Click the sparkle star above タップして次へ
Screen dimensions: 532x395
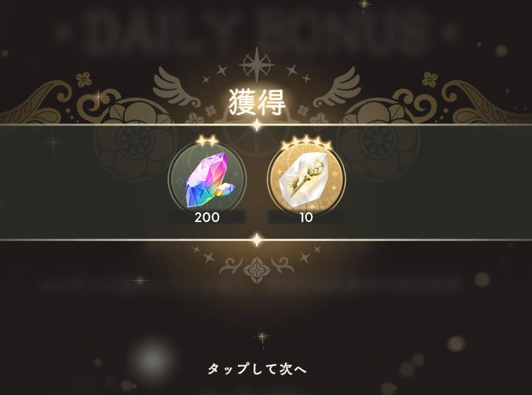click(x=262, y=337)
